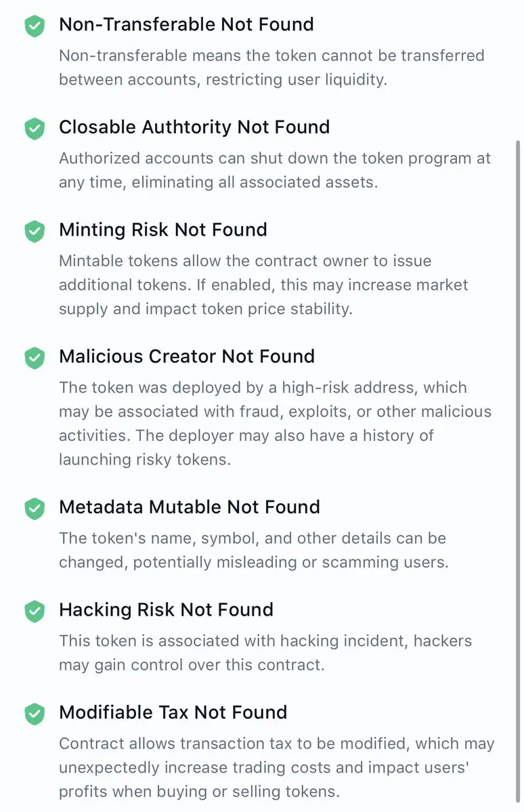This screenshot has height=812, width=524.
Task: Tap the Modifiable Tax Not Found heading
Action: point(173,712)
